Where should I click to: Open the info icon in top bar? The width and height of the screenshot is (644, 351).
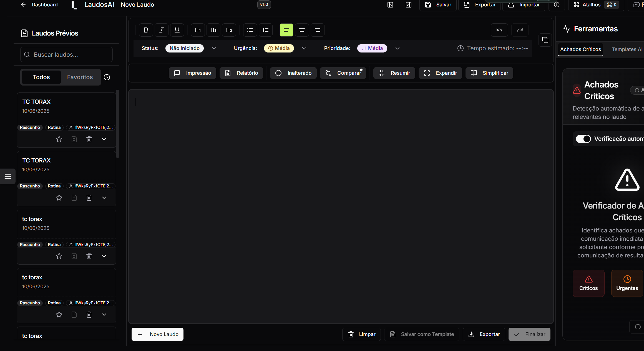point(557,5)
